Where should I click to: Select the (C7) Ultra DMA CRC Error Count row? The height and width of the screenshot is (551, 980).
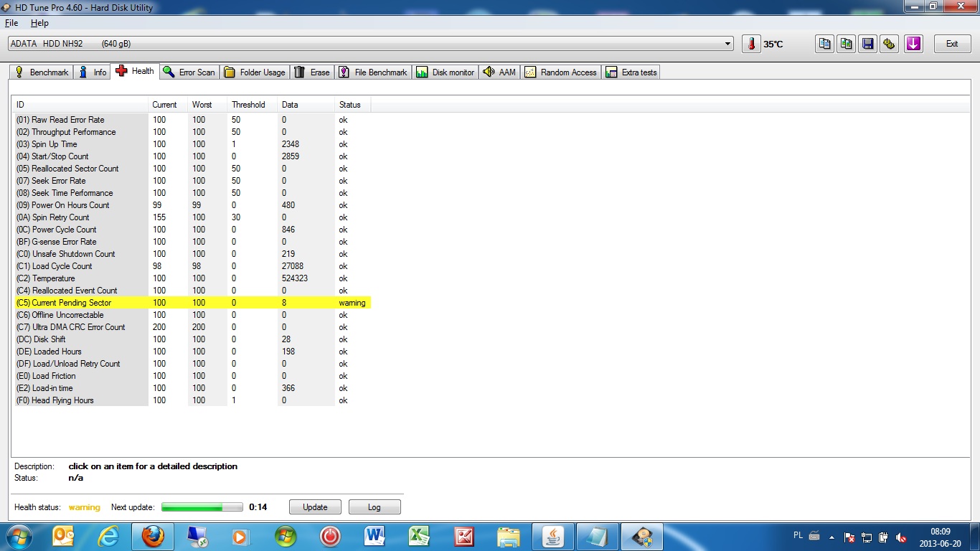coord(192,327)
